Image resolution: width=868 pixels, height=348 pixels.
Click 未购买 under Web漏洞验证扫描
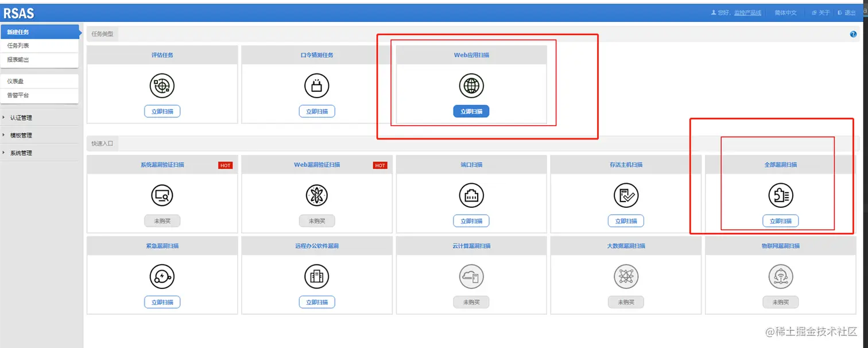[317, 221]
